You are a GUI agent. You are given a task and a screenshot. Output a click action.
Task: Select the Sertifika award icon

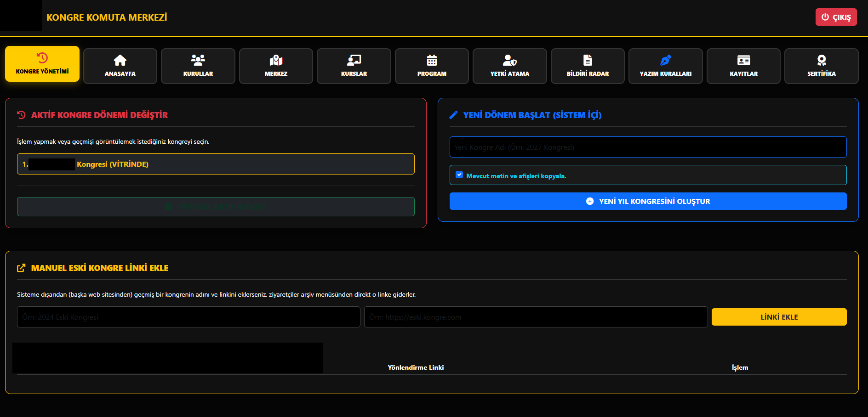pyautogui.click(x=821, y=60)
